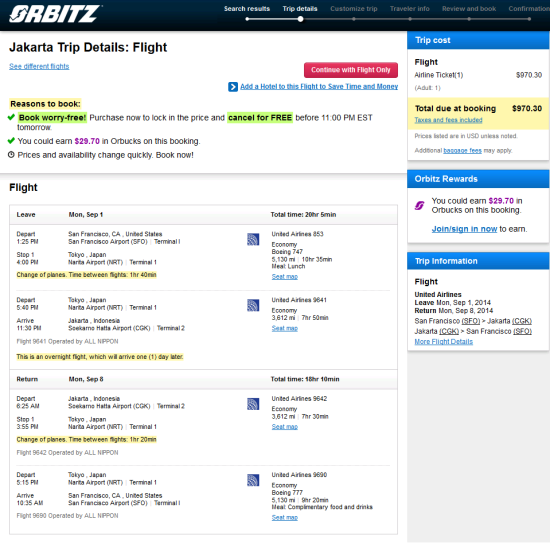550x543 pixels.
Task: Click green checkmark next to Book worry-free
Action: click(11, 117)
